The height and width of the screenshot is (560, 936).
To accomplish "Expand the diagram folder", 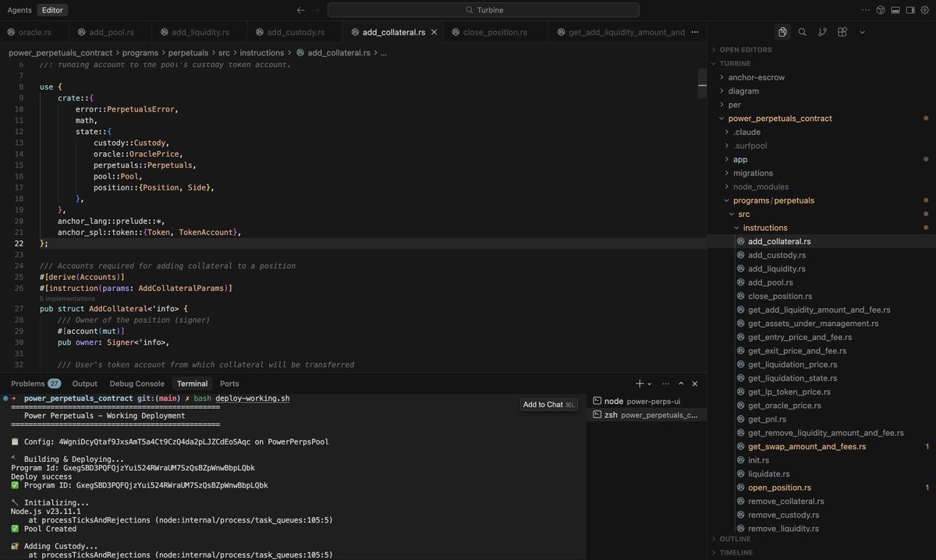I will (x=822, y=91).
